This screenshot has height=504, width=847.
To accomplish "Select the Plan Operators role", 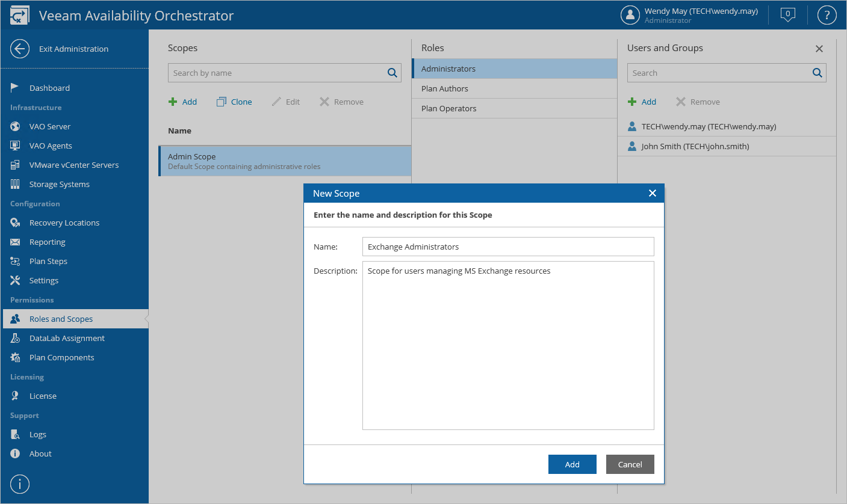I will 448,108.
